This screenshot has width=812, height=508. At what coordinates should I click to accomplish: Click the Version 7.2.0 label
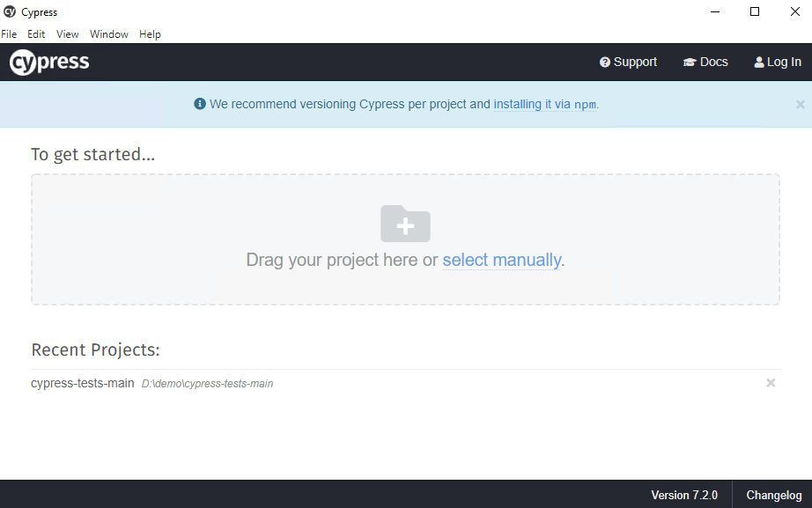tap(684, 495)
